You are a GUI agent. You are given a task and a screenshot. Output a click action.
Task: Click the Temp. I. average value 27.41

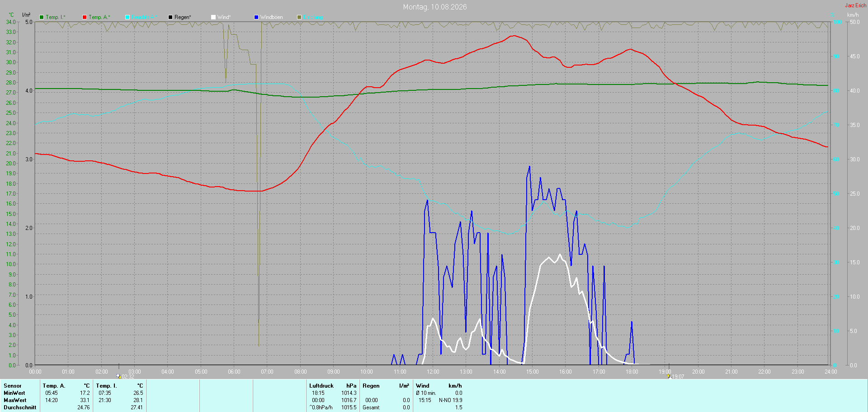pyautogui.click(x=137, y=407)
